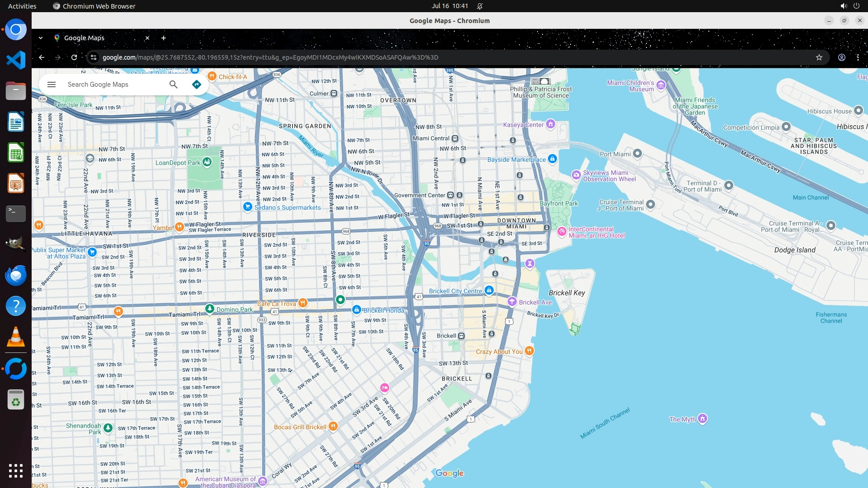
Task: Click the Bayside Marketplace shopping pin
Action: 552,159
